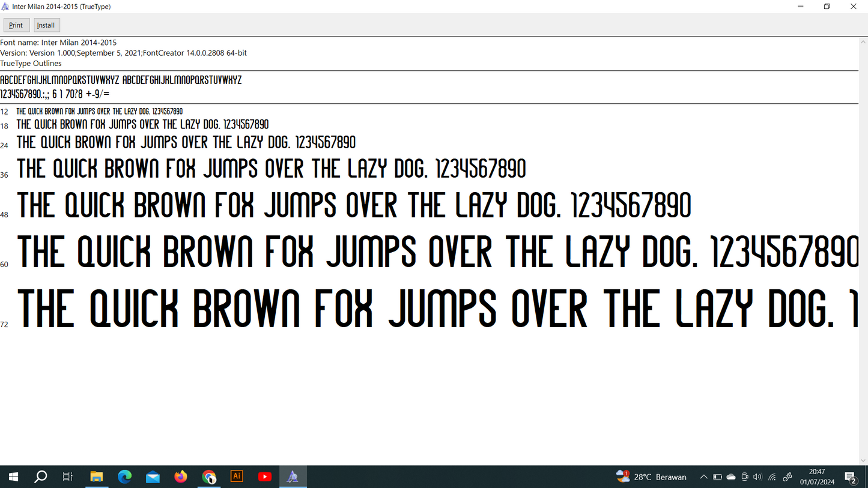Viewport: 868px width, 488px height.
Task: Open the Wi-Fi network settings icon
Action: click(772, 477)
